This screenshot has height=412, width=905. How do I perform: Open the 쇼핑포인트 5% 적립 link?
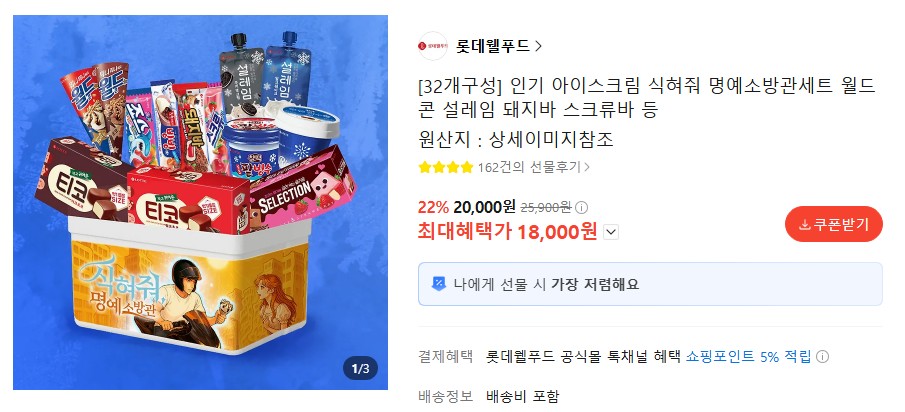point(748,357)
